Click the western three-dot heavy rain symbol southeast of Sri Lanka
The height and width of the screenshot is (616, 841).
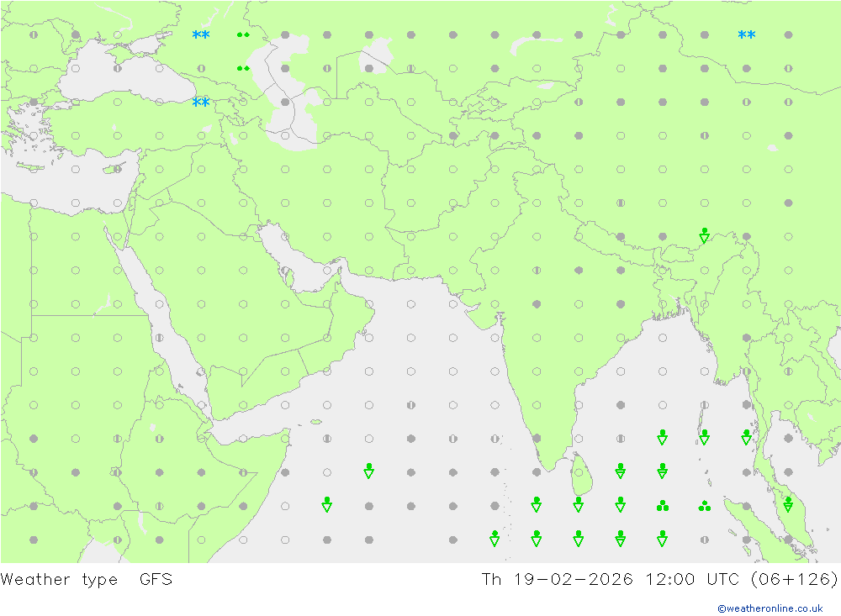(663, 506)
